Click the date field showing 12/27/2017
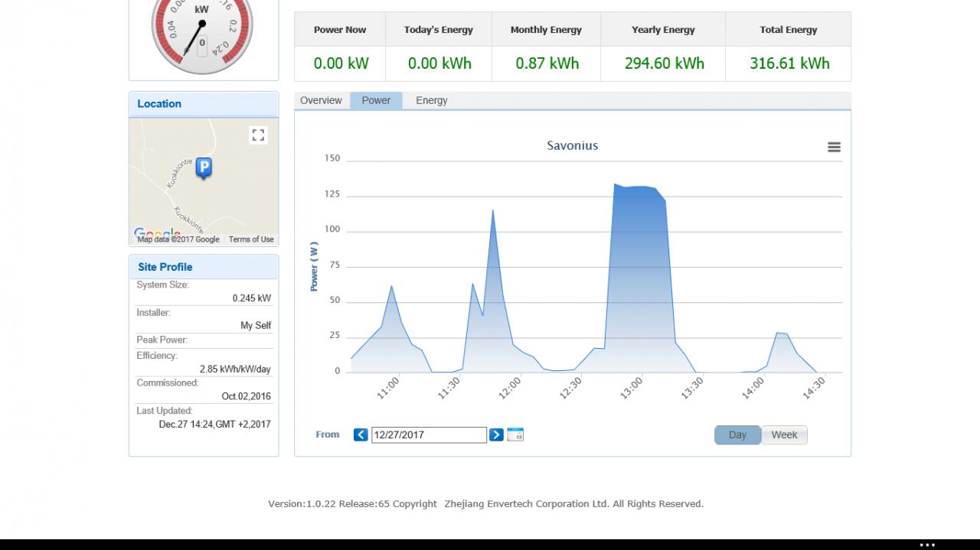Viewport: 980px width, 550px height. pyautogui.click(x=429, y=434)
